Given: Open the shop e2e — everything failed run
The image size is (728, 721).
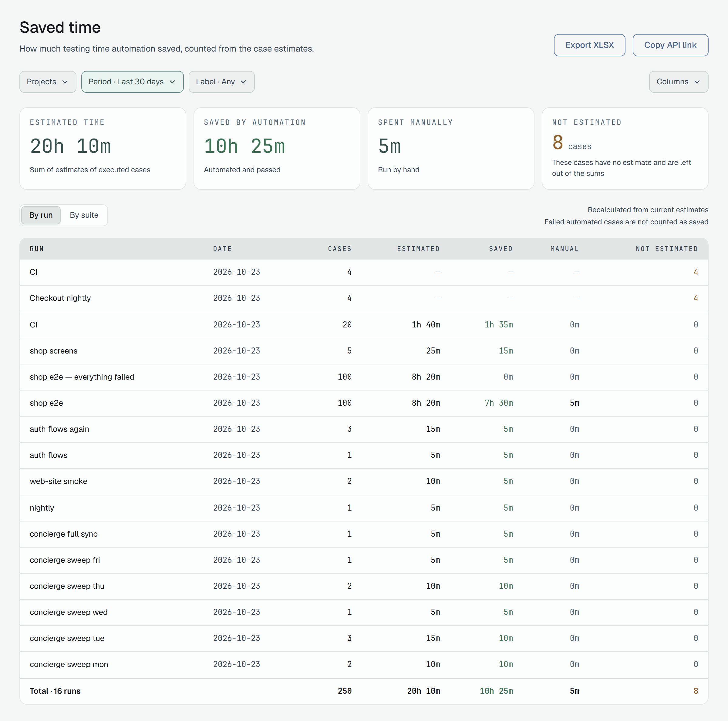Looking at the screenshot, I should click(364, 377).
